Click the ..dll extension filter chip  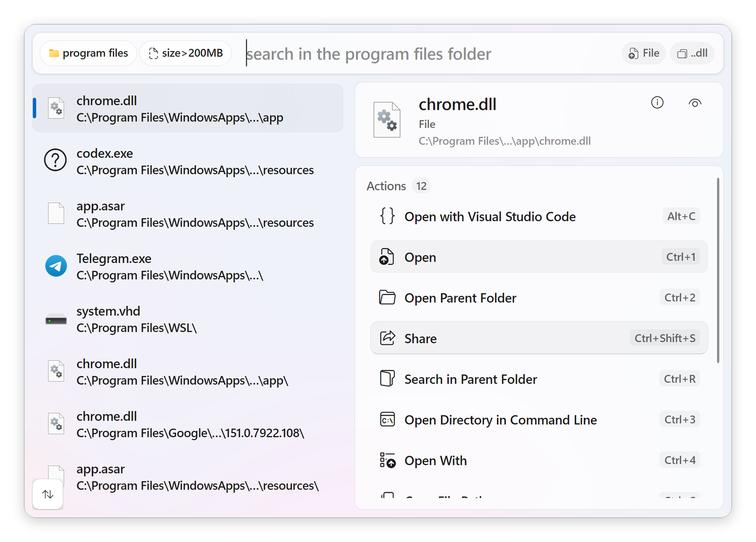692,53
